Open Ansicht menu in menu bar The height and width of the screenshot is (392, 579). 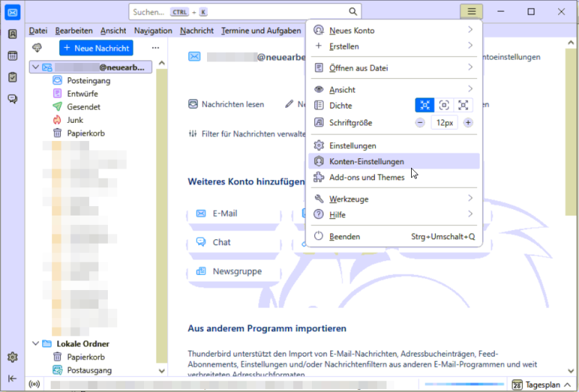coord(114,30)
